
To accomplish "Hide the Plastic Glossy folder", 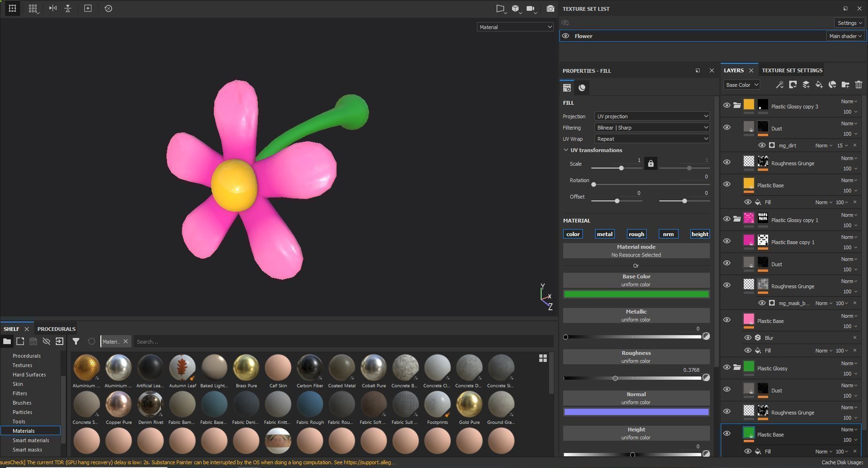I will 727,368.
